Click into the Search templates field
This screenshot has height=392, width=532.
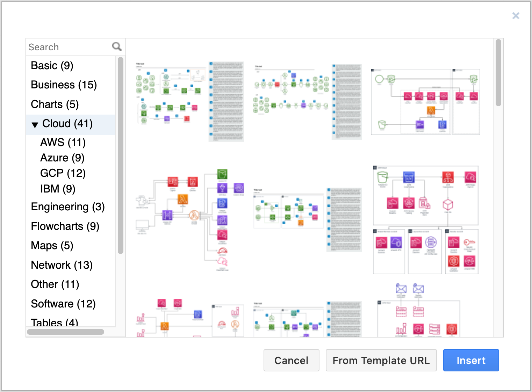(63, 46)
